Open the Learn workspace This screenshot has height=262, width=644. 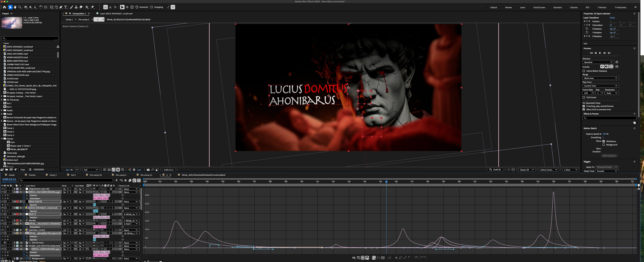(522, 7)
